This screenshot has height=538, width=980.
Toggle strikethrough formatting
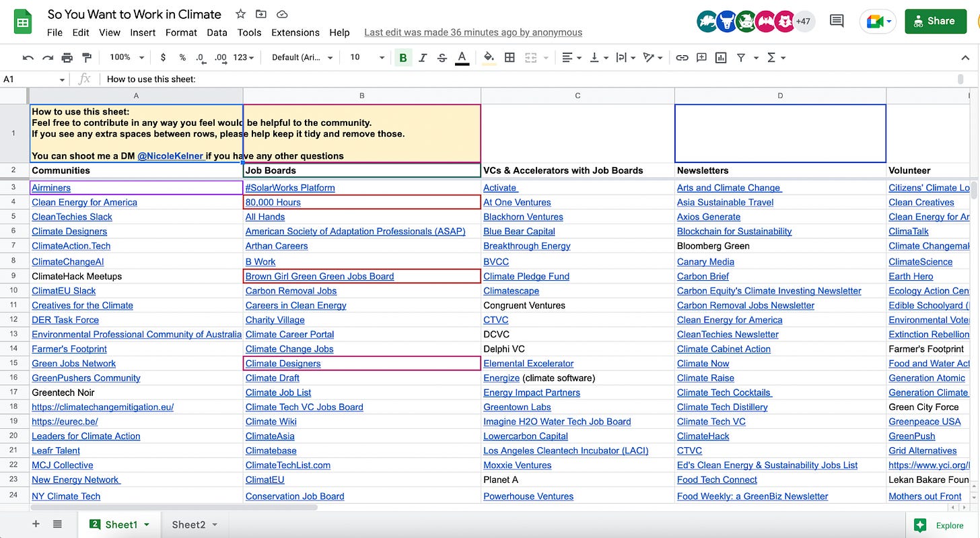(442, 58)
